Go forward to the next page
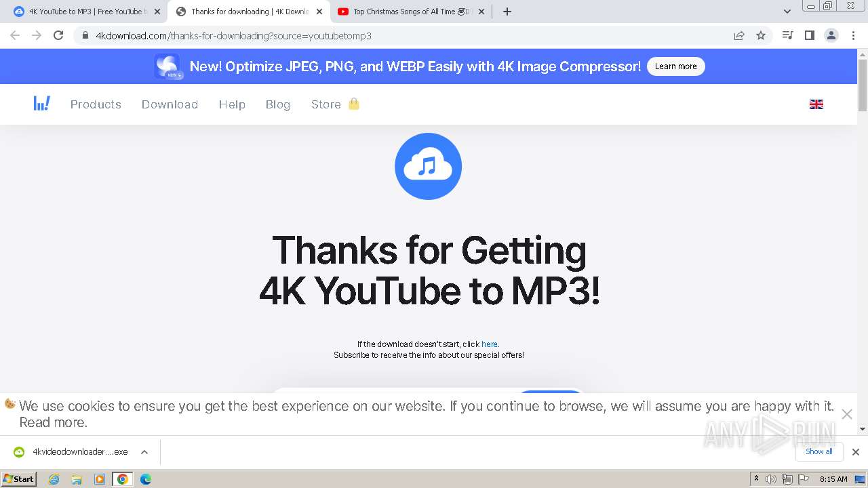Viewport: 868px width, 488px height. coord(37,35)
